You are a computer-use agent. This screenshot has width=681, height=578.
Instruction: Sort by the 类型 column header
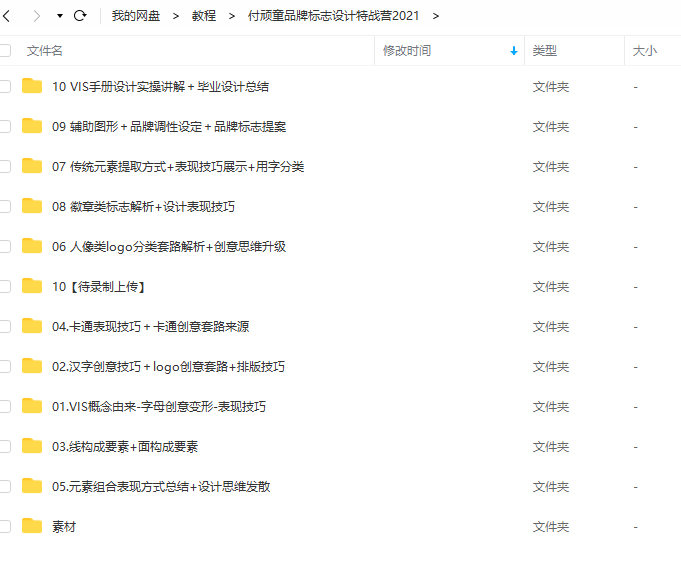coord(545,50)
